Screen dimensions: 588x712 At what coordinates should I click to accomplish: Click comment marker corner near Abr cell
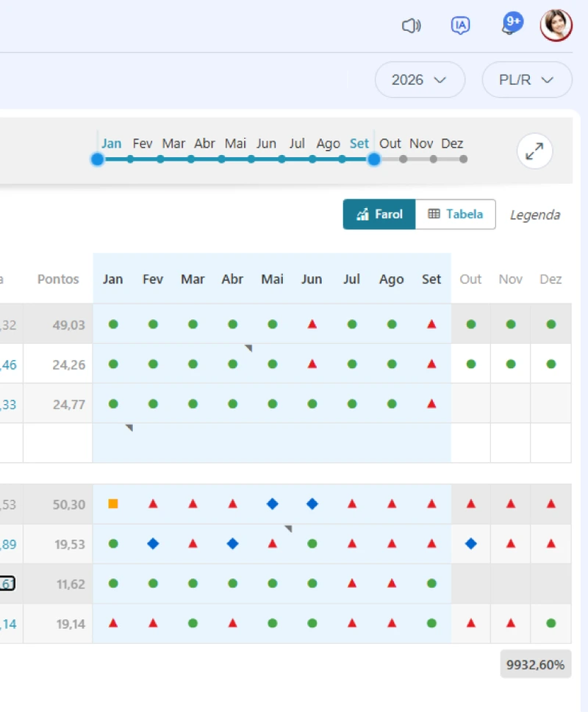249,348
